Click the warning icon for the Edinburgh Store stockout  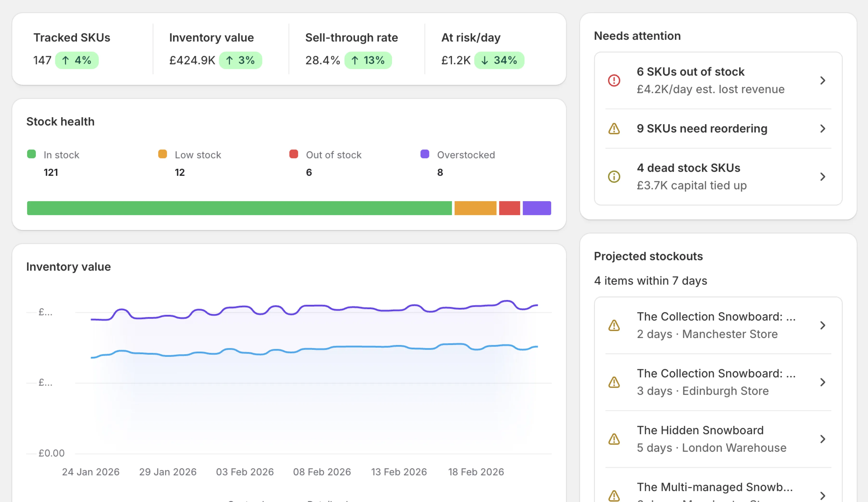click(x=615, y=382)
